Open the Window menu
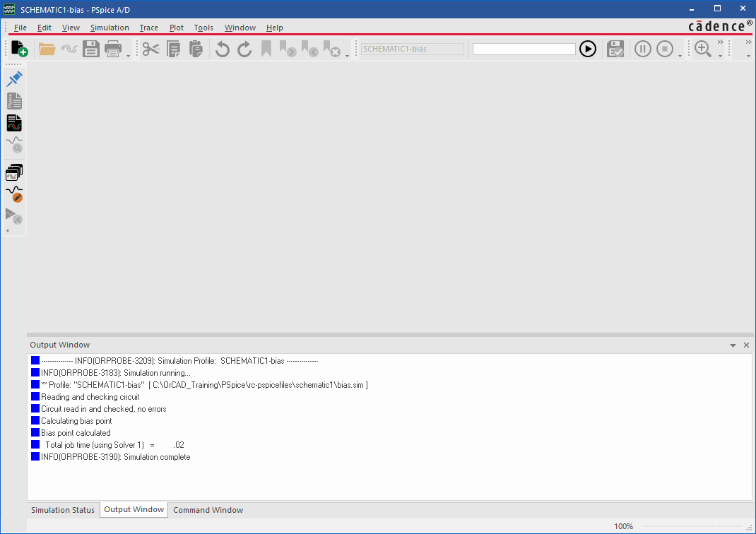Screen dimensions: 756x534 point(240,28)
